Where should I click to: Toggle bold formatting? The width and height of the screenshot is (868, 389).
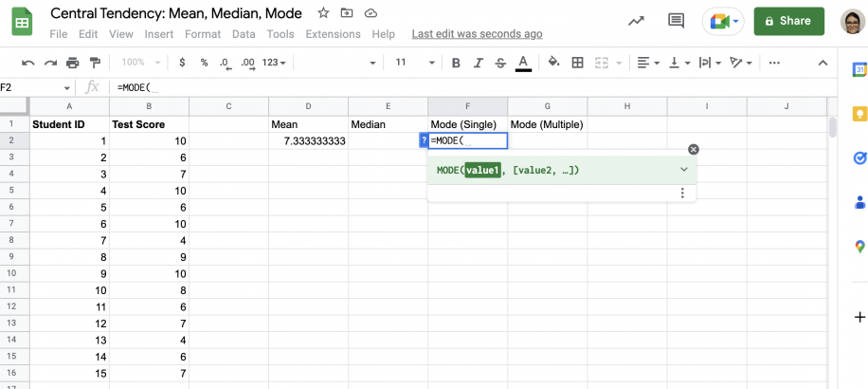point(456,63)
